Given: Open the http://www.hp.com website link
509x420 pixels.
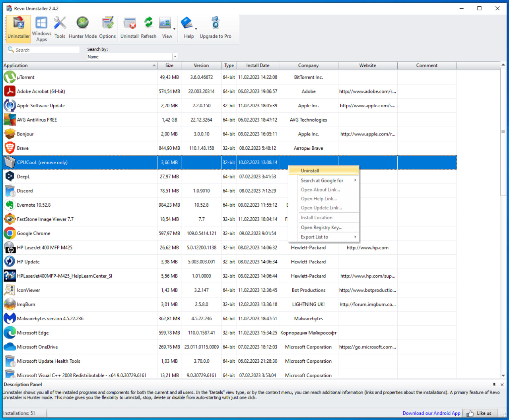Looking at the screenshot, I should (x=367, y=248).
